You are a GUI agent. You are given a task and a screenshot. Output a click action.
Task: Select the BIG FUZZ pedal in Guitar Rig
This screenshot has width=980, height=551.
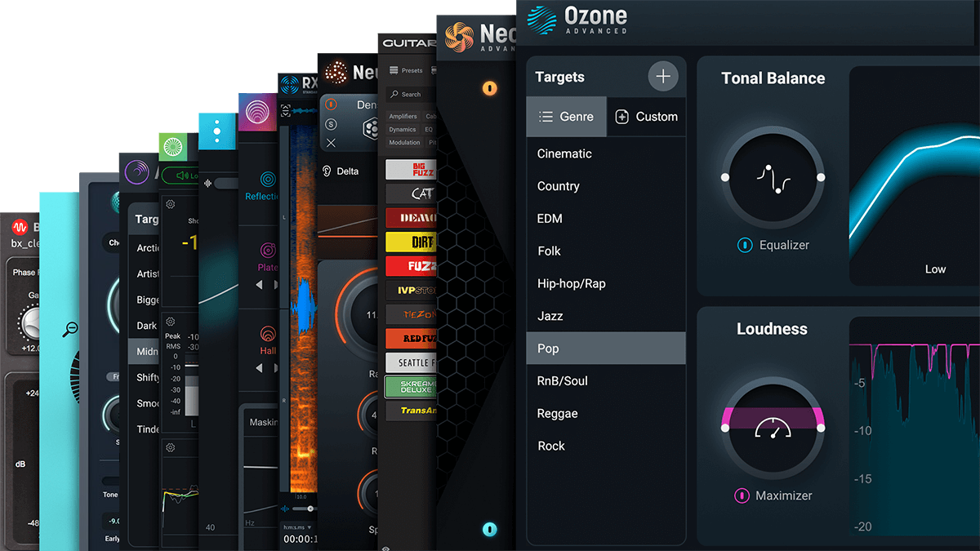pyautogui.click(x=411, y=170)
